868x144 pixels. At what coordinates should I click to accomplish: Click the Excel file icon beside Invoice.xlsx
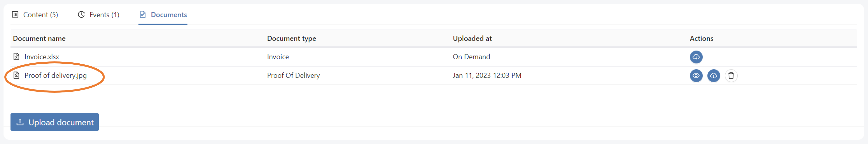pos(16,57)
